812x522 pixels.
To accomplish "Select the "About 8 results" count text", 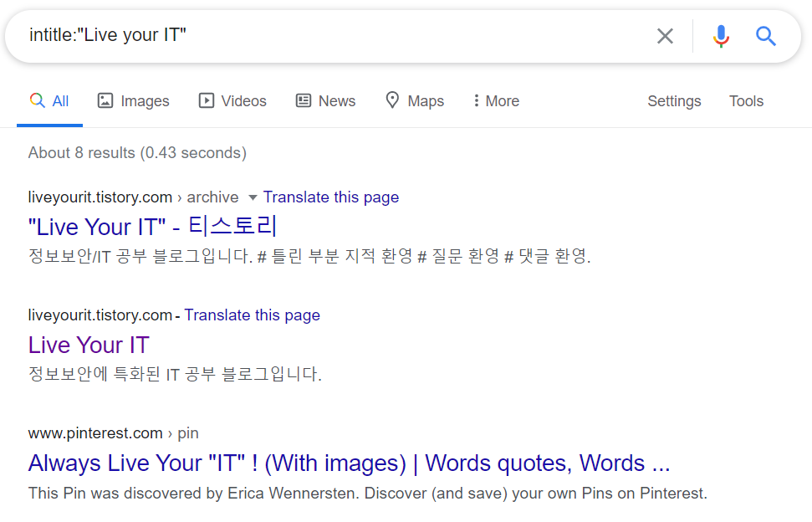I will [137, 153].
